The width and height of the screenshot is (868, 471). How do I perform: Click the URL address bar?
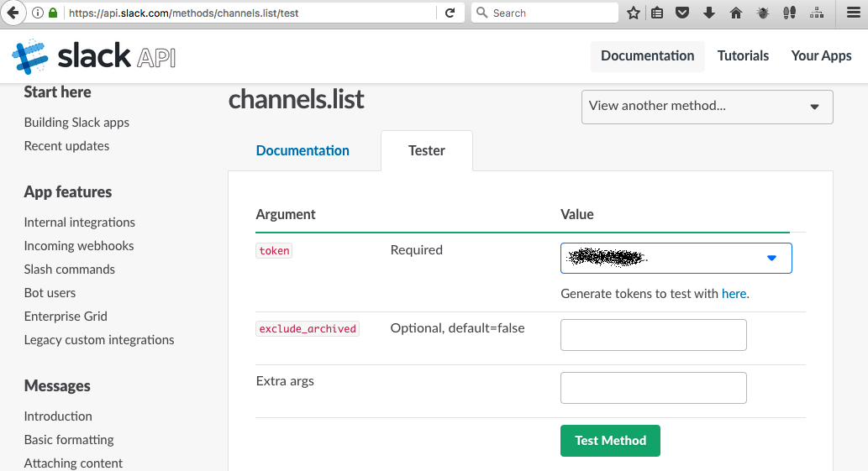click(249, 13)
